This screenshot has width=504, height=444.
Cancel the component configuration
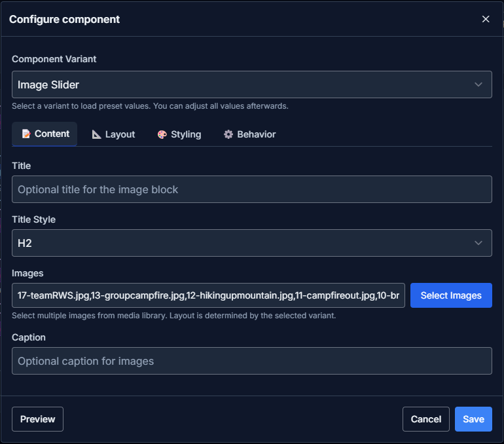coord(425,419)
